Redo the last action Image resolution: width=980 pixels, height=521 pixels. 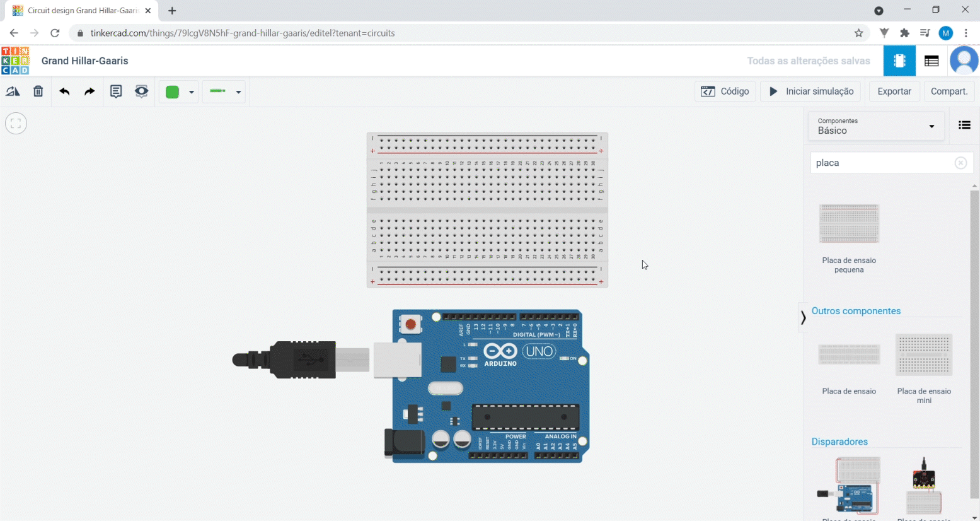pos(89,91)
